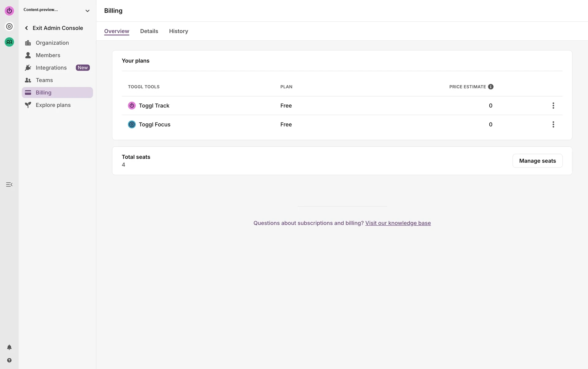Click the Free plan cell for Toggl Track
Screen dimensions: 588x369
point(286,106)
